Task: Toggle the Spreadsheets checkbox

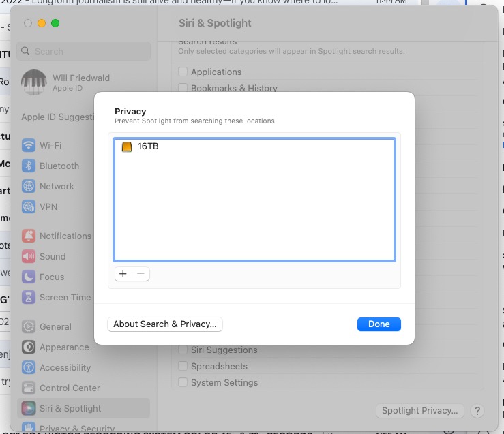Action: click(x=183, y=366)
